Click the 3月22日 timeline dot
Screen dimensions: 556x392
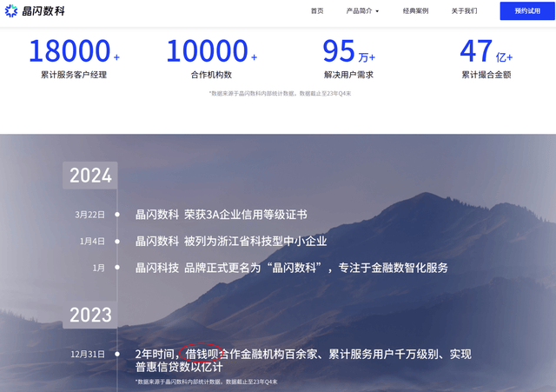point(117,215)
